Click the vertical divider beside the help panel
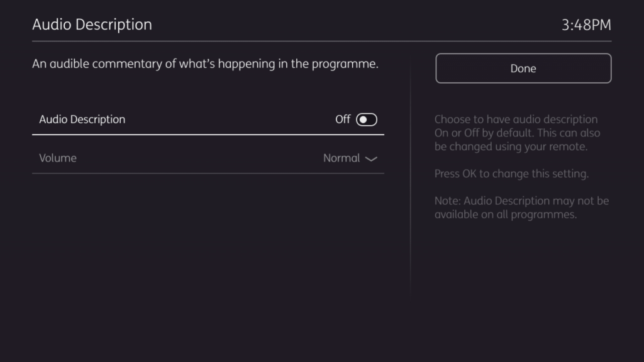644x362 pixels. (411, 189)
